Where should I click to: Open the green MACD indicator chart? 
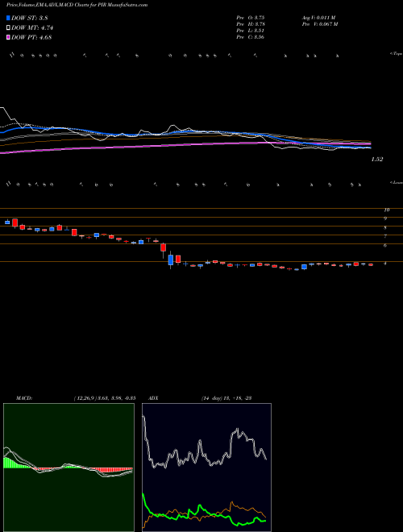click(x=69, y=468)
